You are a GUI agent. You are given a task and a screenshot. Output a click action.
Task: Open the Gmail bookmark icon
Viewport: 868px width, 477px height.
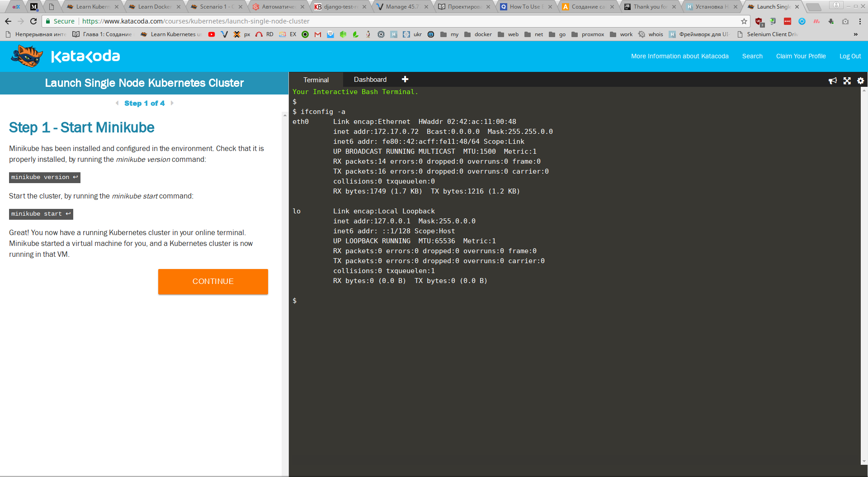click(x=318, y=34)
